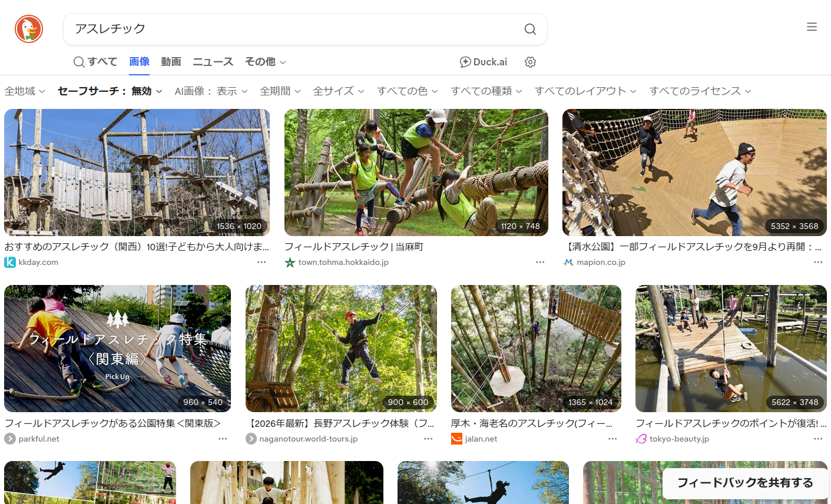Viewport: 831px width, 504px height.
Task: Open more options for jalan.net result
Action: pyautogui.click(x=613, y=439)
